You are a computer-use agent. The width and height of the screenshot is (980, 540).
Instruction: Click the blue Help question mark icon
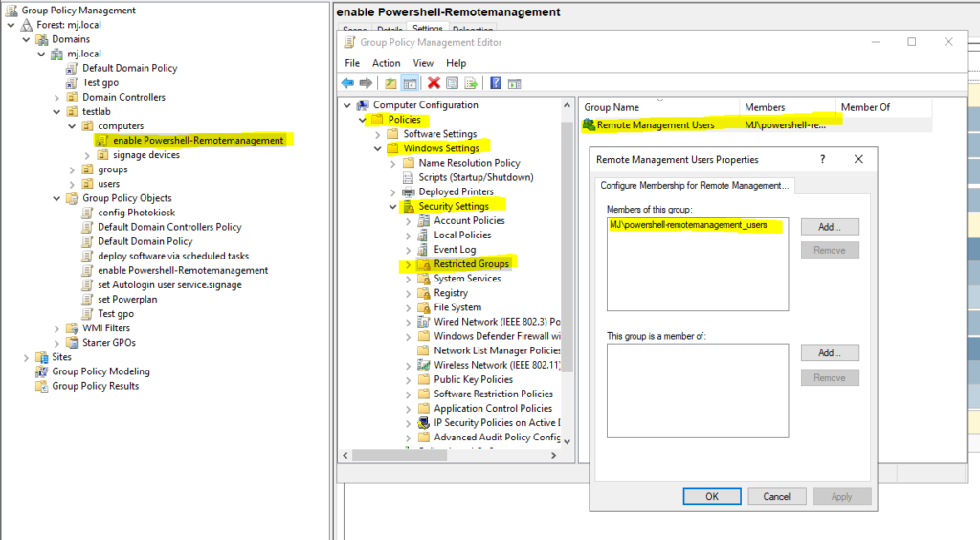(496, 82)
